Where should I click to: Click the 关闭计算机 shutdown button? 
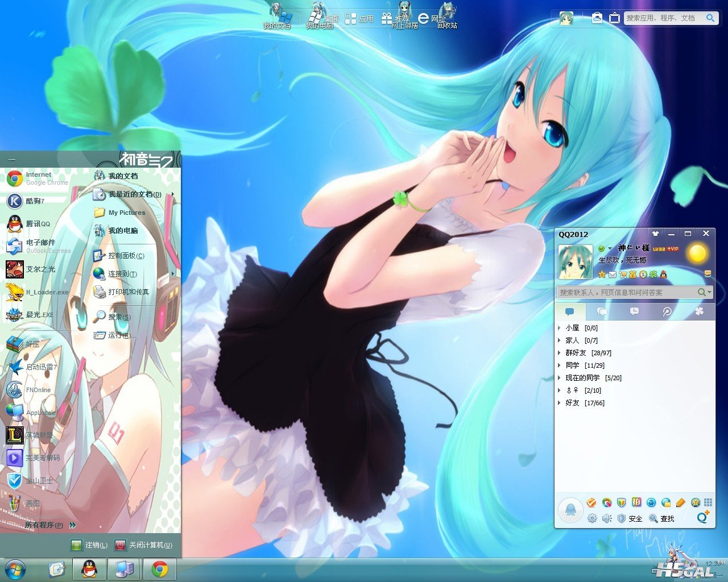click(143, 545)
